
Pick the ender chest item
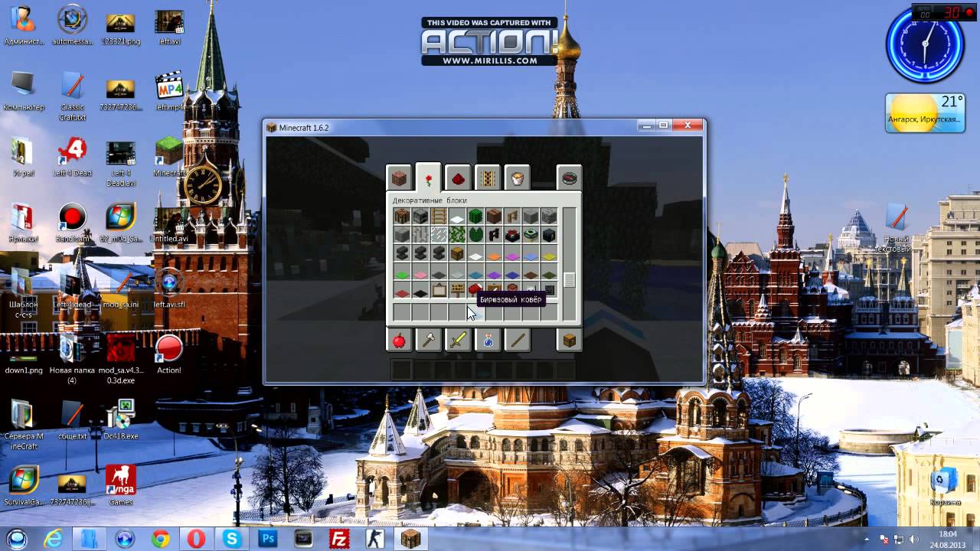(x=549, y=235)
